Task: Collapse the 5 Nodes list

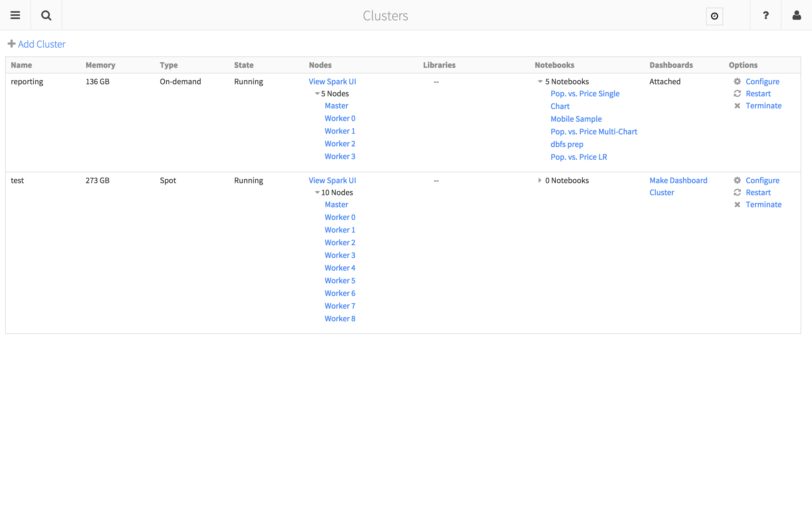Action: tap(317, 94)
